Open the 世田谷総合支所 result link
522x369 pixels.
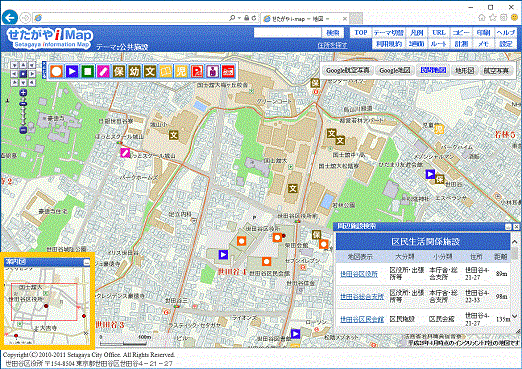click(x=362, y=297)
